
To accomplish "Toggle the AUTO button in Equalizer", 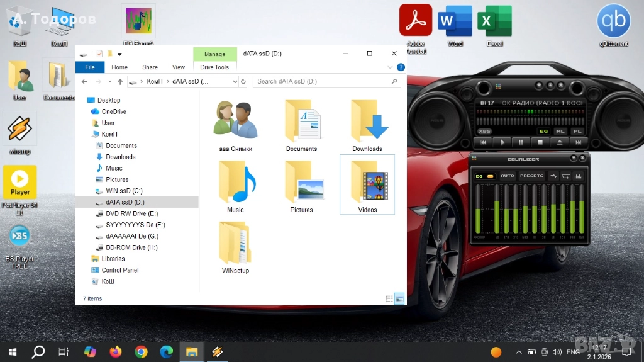I will point(507,176).
